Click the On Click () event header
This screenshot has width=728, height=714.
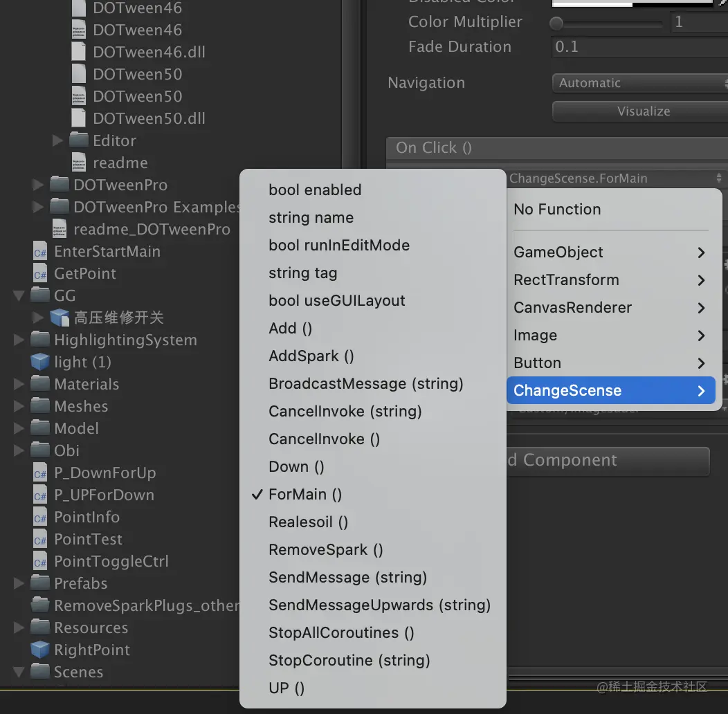tap(557, 148)
